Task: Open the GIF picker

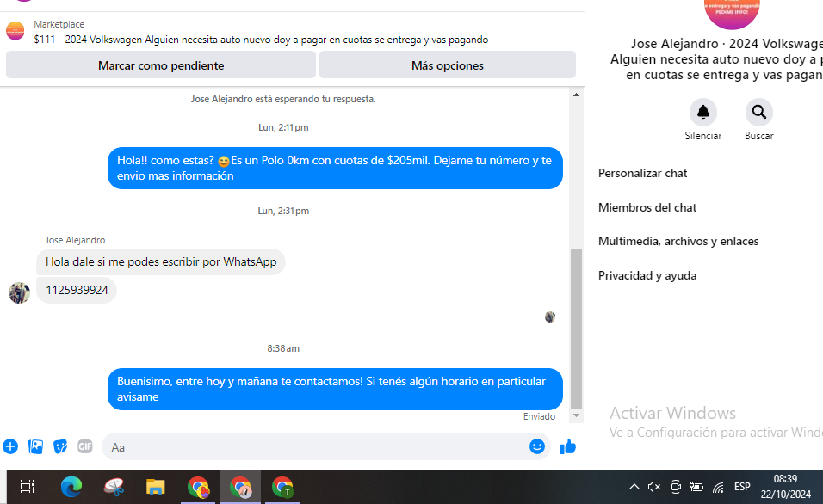Action: 85,446
